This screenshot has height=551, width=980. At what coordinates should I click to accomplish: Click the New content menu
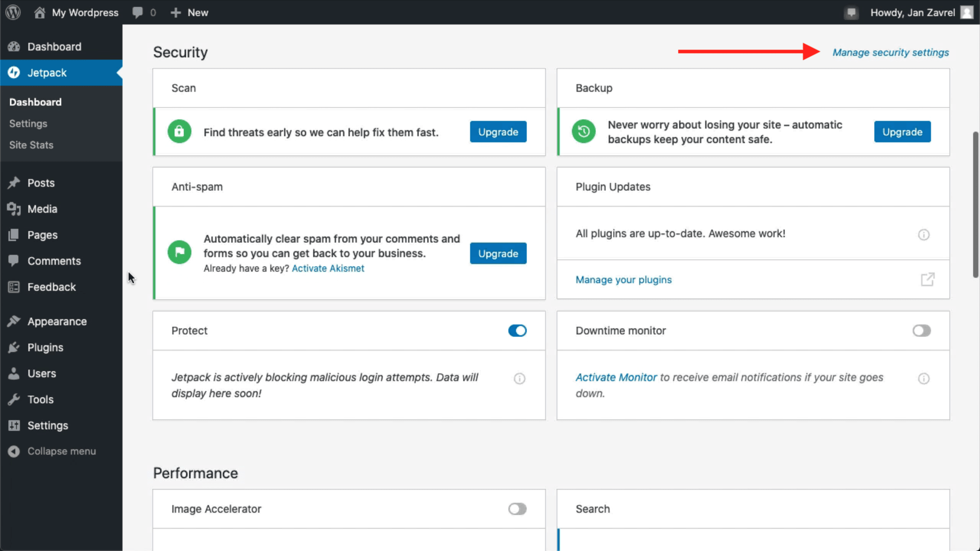[x=190, y=12]
